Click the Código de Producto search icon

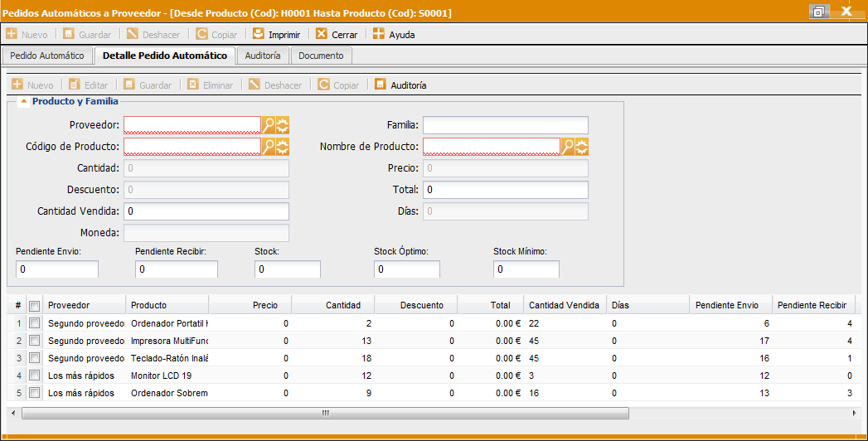pyautogui.click(x=269, y=147)
